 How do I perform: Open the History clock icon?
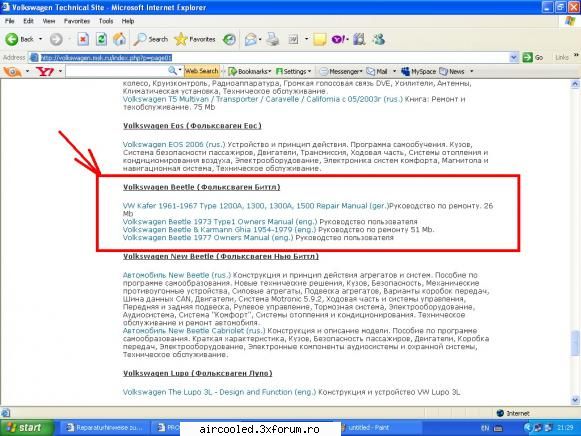(229, 39)
